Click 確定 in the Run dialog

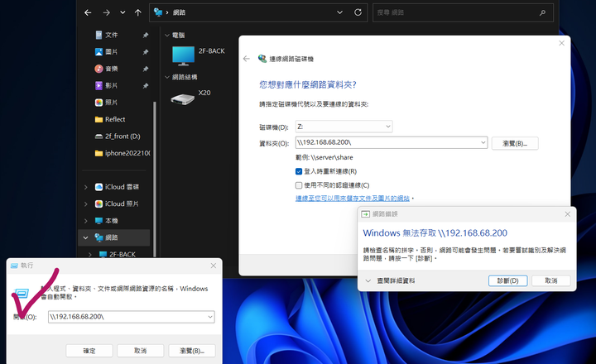(89, 351)
